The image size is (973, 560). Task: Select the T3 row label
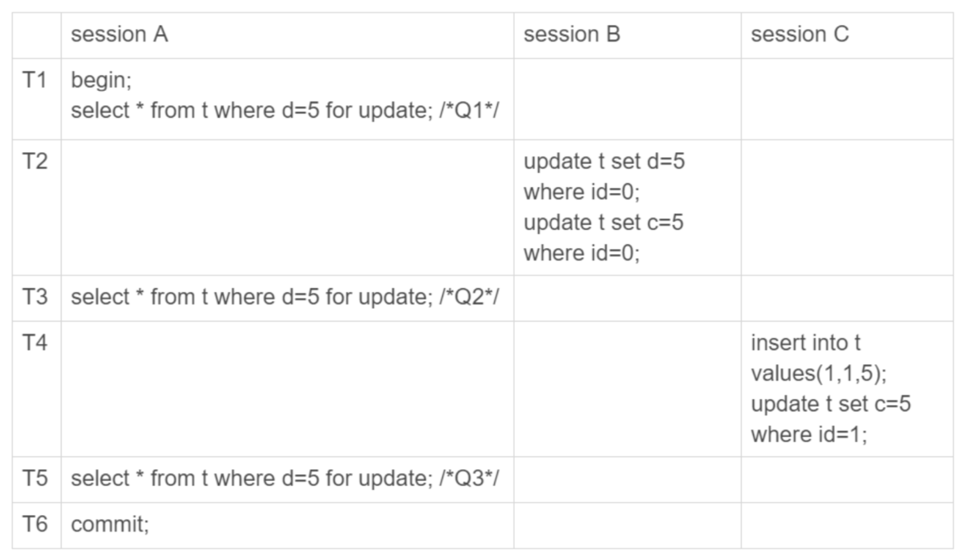coord(35,297)
